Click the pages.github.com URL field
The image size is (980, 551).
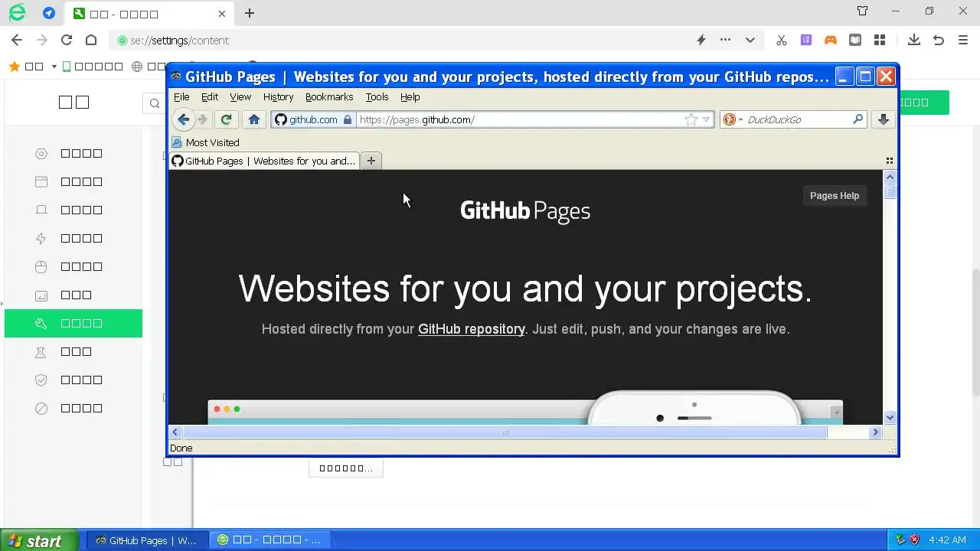(519, 119)
